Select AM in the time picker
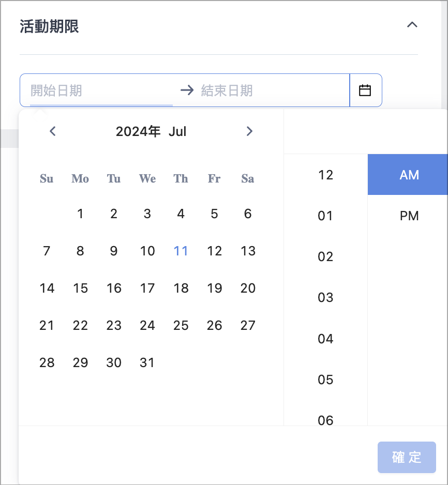Viewport: 448px width, 485px height. click(408, 175)
